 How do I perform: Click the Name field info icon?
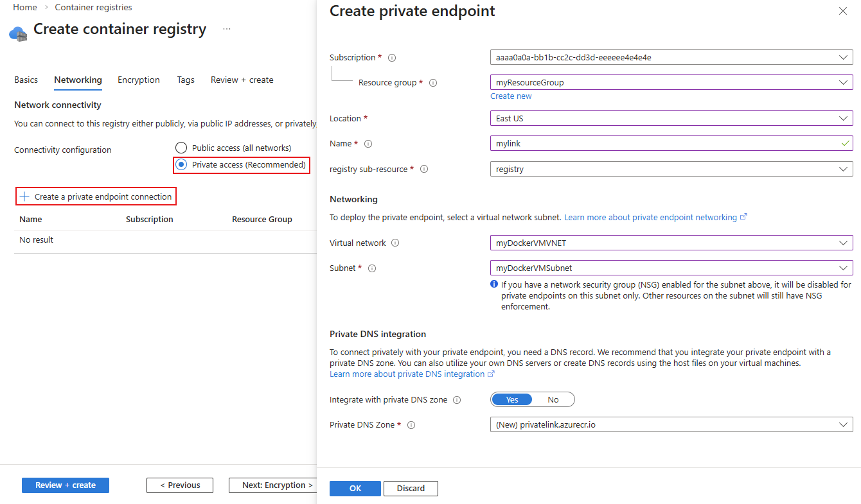tap(368, 144)
